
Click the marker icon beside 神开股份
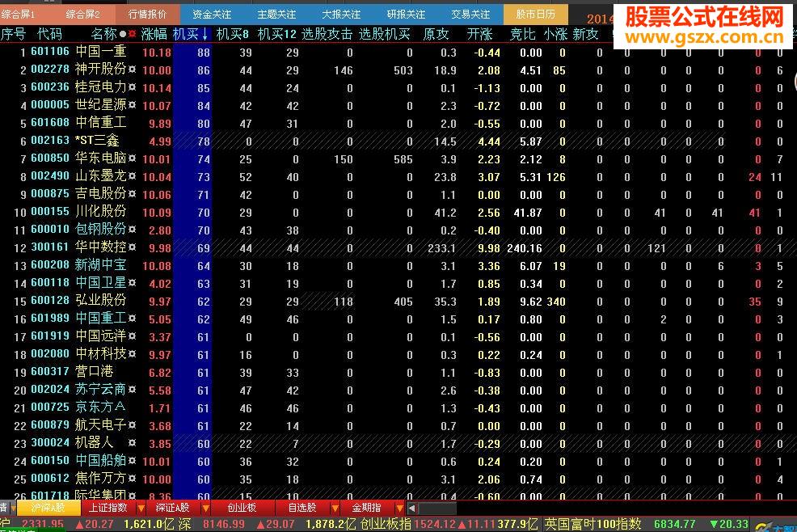pos(132,70)
